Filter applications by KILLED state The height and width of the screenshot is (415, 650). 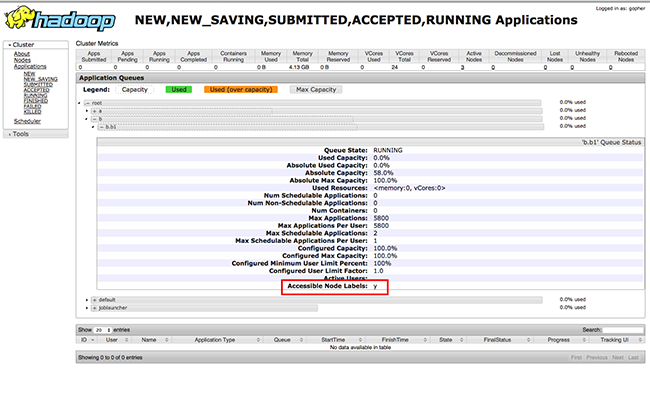32,113
